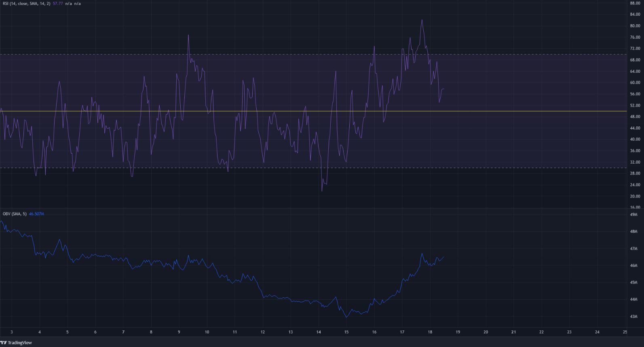
Task: Click date 15 on the time axis
Action: tap(346, 332)
